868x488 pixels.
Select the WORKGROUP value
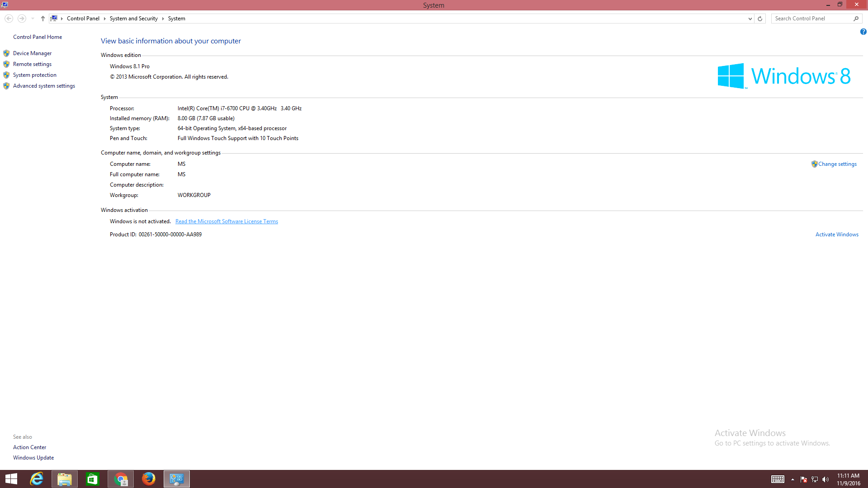tap(194, 195)
